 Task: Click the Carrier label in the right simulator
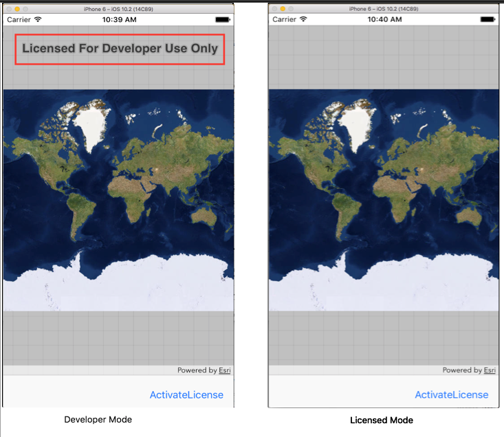point(284,19)
